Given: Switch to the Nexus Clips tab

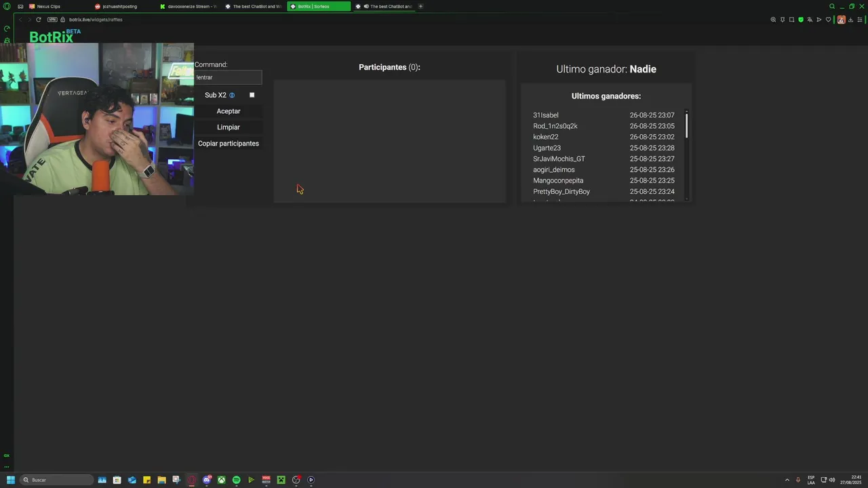Looking at the screenshot, I should tap(57, 6).
